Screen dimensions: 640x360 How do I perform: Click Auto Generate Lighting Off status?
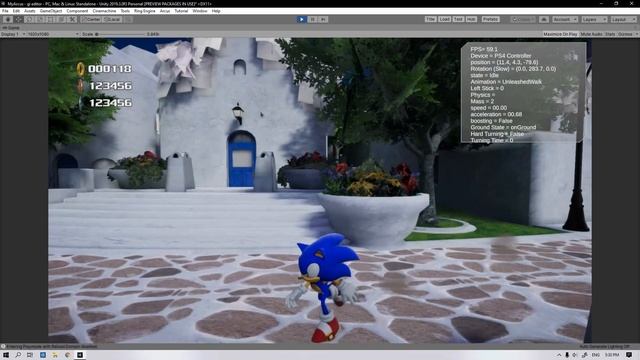coord(604,346)
